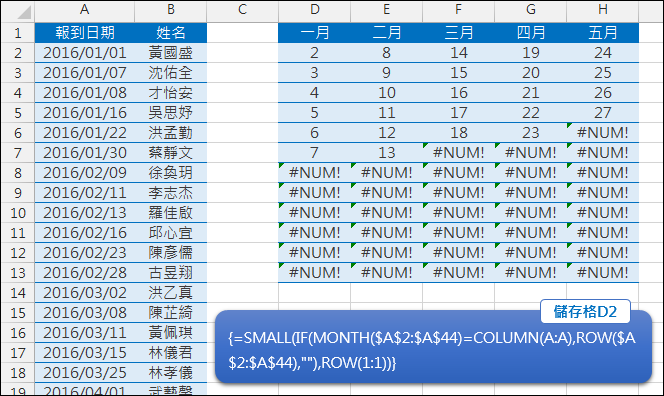Select column G header
This screenshot has height=396, width=664.
(x=530, y=10)
